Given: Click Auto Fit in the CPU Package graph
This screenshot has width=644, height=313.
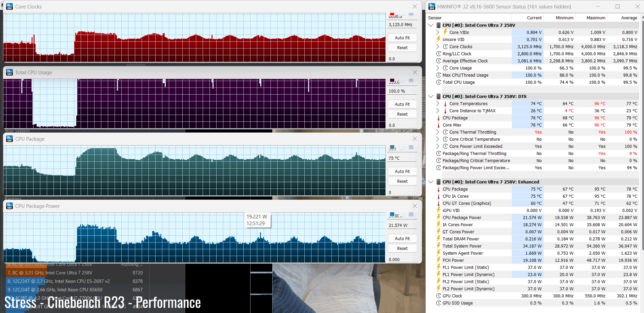Looking at the screenshot, I should (402, 171).
